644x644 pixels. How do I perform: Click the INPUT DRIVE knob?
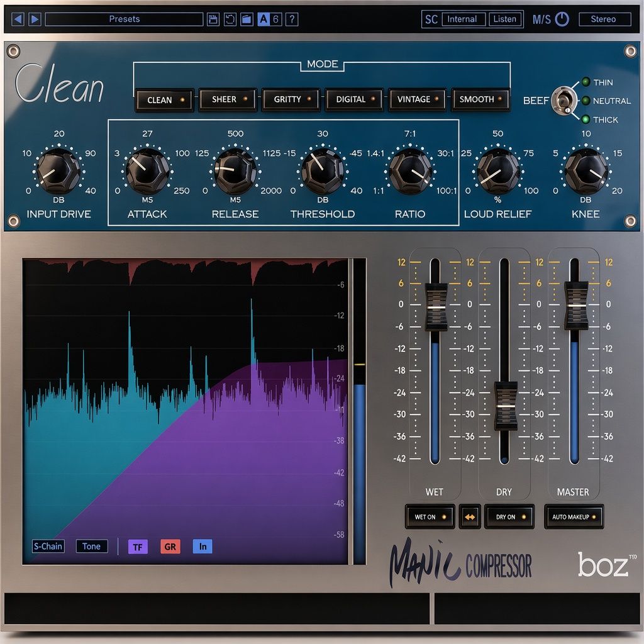[x=58, y=171]
